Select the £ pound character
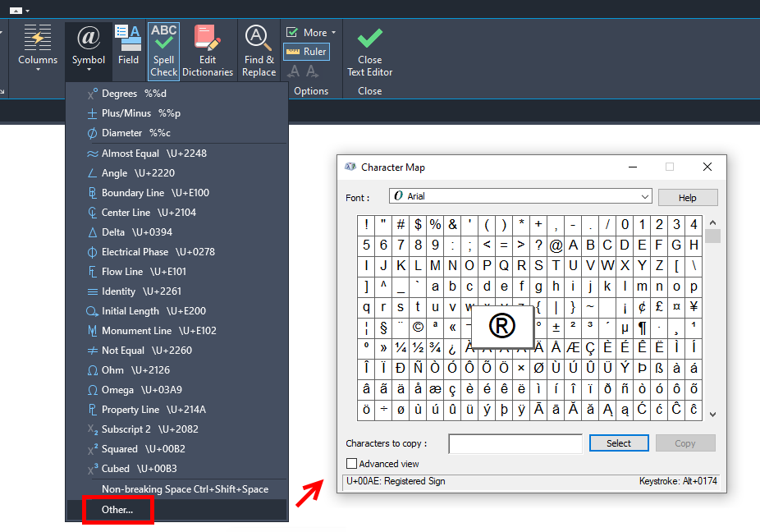 (659, 307)
